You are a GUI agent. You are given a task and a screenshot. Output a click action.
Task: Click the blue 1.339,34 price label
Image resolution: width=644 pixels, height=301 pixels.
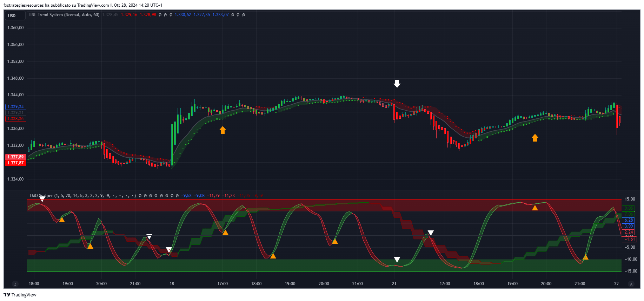click(16, 107)
